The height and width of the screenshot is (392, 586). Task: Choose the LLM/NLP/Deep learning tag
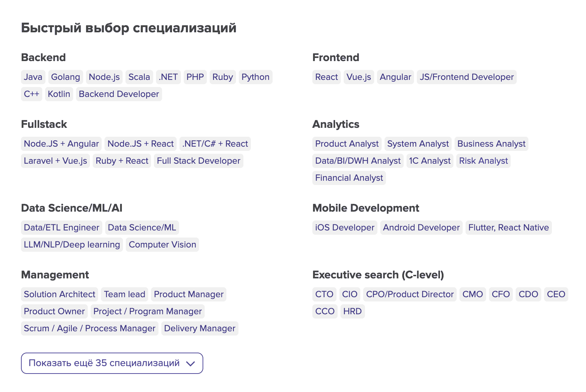[72, 245]
